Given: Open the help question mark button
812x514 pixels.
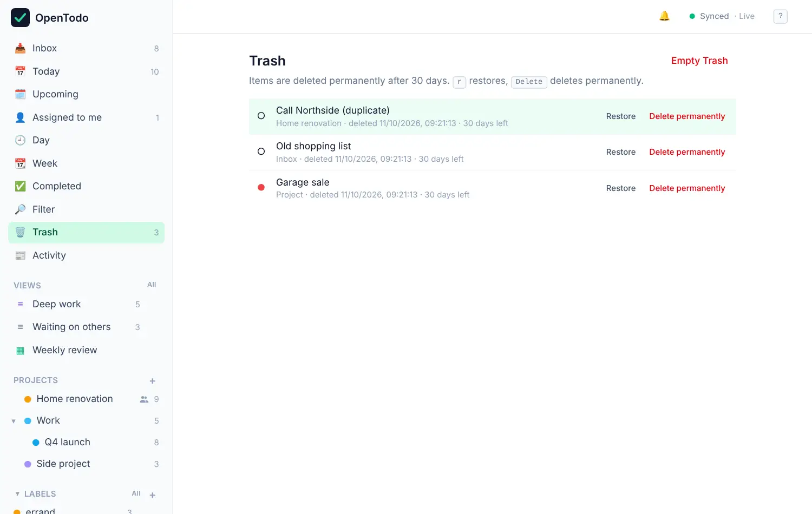Looking at the screenshot, I should 780,16.
